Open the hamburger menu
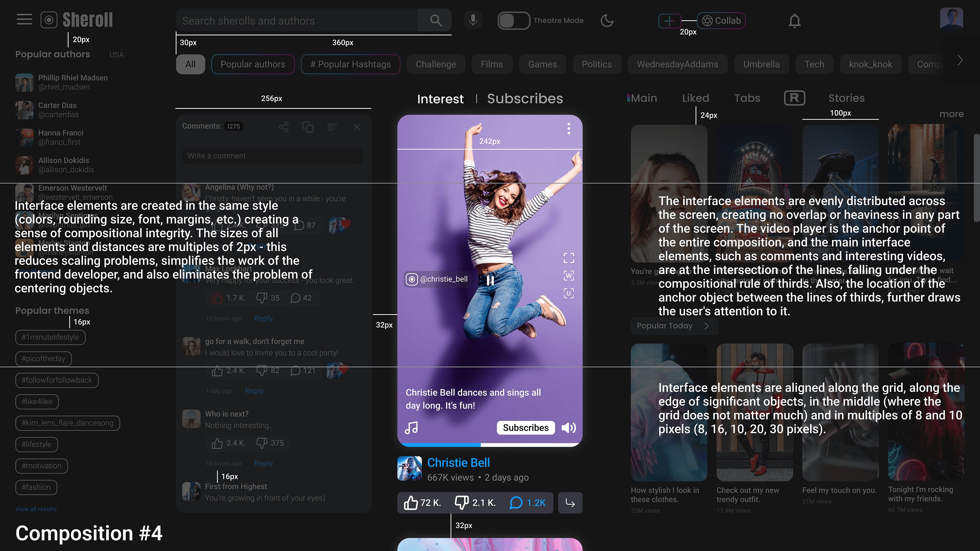 (24, 19)
